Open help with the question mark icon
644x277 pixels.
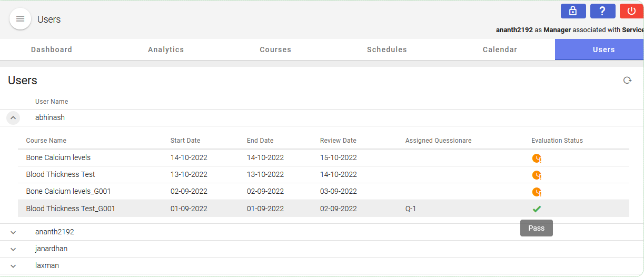602,11
